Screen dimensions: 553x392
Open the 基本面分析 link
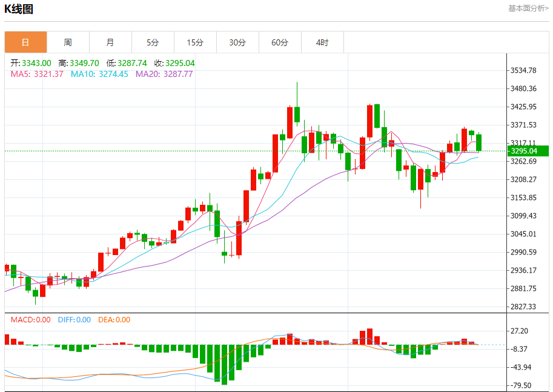(528, 8)
